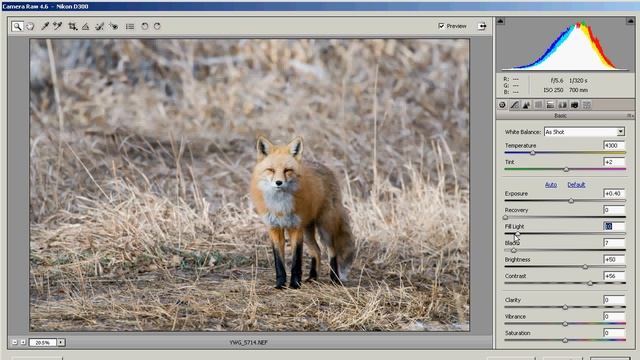Image resolution: width=640 pixels, height=360 pixels.
Task: Rotate image 90 degrees counterclockwise
Action: coord(144,26)
